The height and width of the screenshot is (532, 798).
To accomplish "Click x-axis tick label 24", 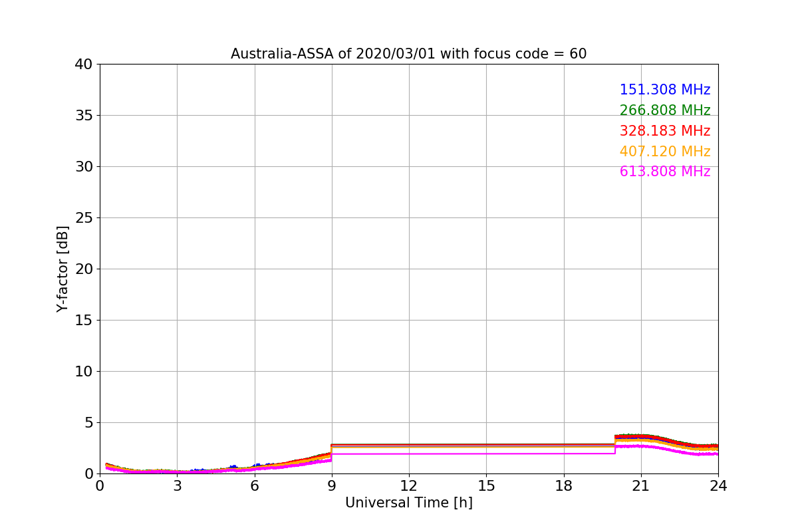I will (x=718, y=486).
